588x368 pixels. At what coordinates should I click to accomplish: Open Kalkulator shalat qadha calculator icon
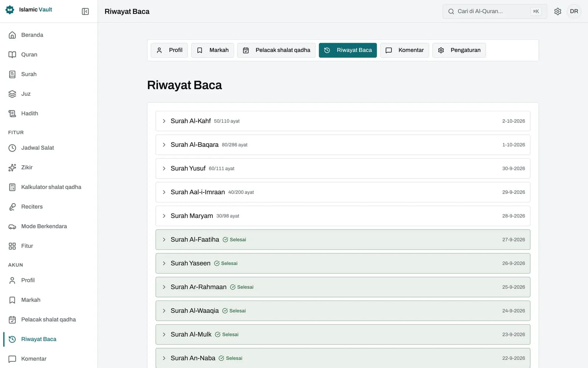point(12,187)
